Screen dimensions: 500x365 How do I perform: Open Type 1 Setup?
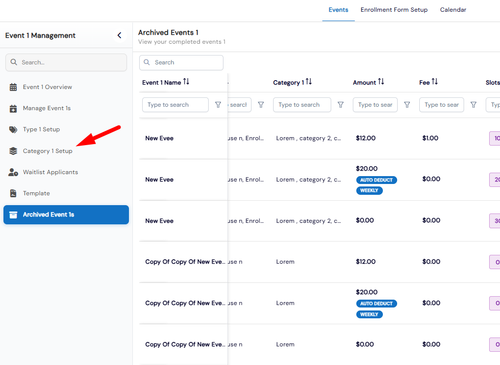click(x=41, y=129)
